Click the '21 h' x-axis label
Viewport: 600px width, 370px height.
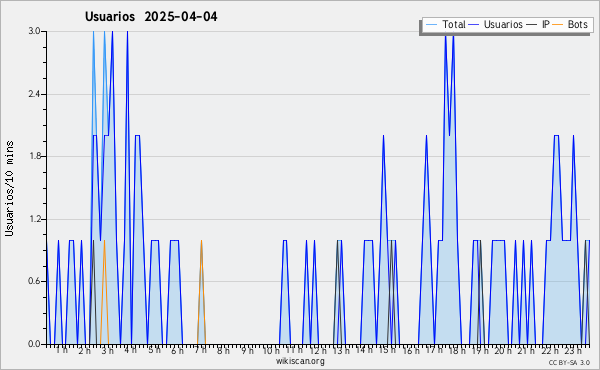[527, 350]
